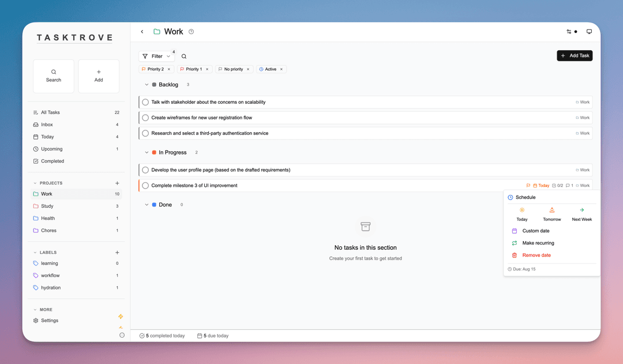Collapse the Done section
This screenshot has width=623, height=364.
(147, 205)
